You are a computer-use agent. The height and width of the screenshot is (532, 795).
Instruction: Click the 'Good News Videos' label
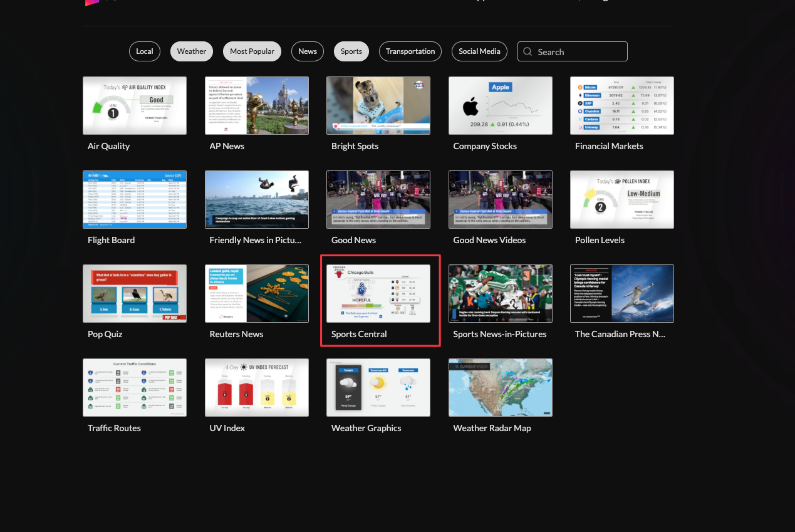tap(489, 240)
